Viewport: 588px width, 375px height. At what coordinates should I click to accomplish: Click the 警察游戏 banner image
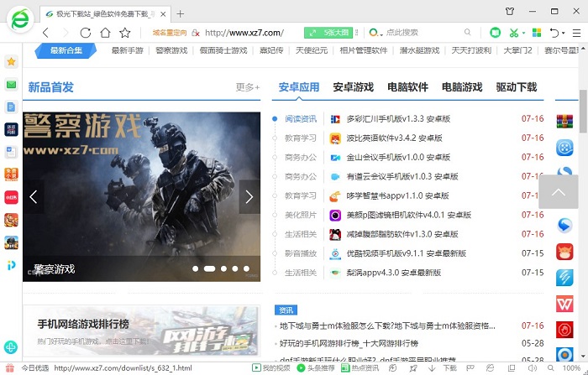pyautogui.click(x=141, y=196)
